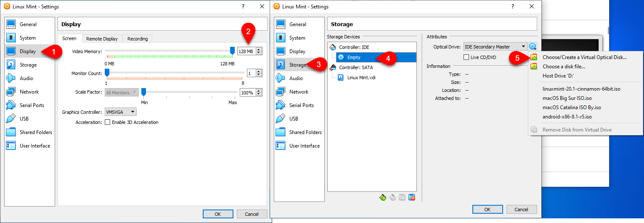The width and height of the screenshot is (644, 223).
Task: Pick android-x86-8.1-r5.iso from the menu
Action: (x=585, y=117)
